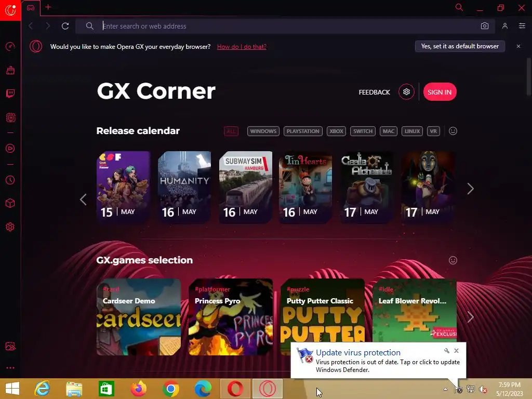532x399 pixels.
Task: Open the History clock sidebar icon
Action: 10,180
